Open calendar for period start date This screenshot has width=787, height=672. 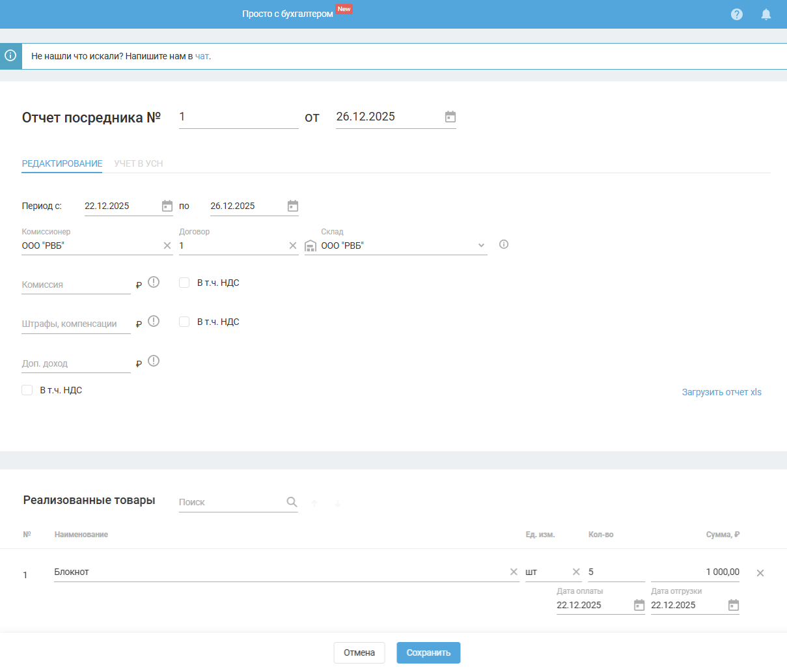click(167, 206)
